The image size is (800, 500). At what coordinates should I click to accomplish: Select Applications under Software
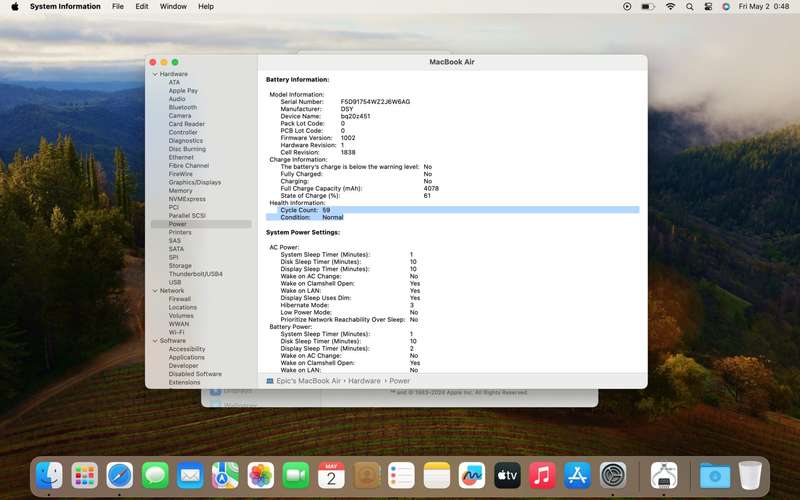[187, 358]
